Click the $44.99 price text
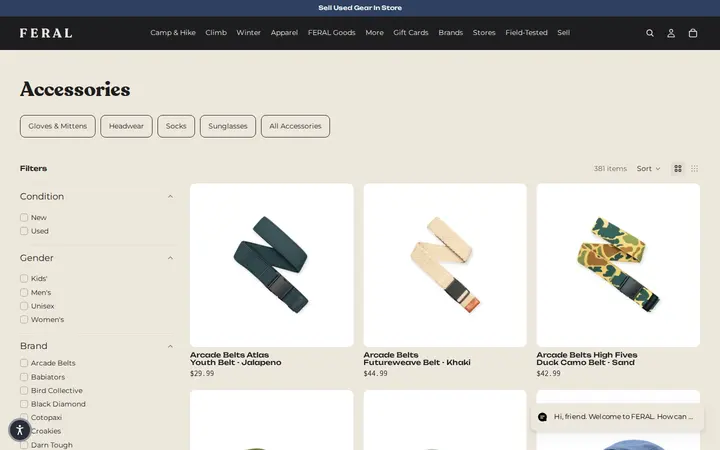The height and width of the screenshot is (450, 720). tap(375, 374)
